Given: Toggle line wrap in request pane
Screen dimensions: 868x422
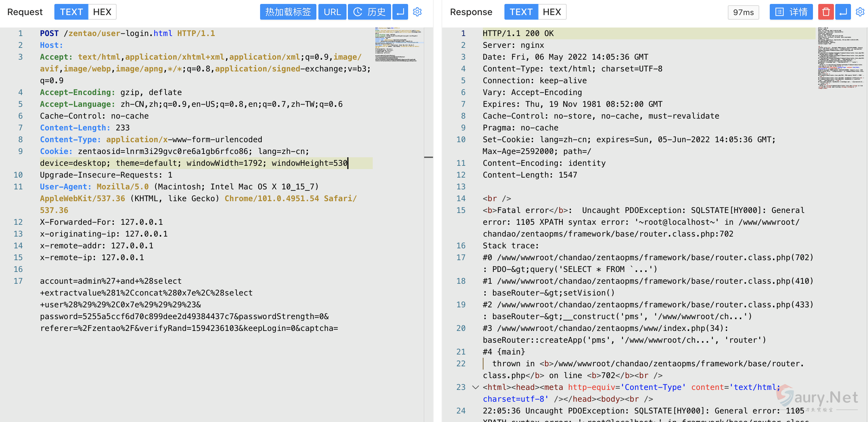Looking at the screenshot, I should point(400,12).
